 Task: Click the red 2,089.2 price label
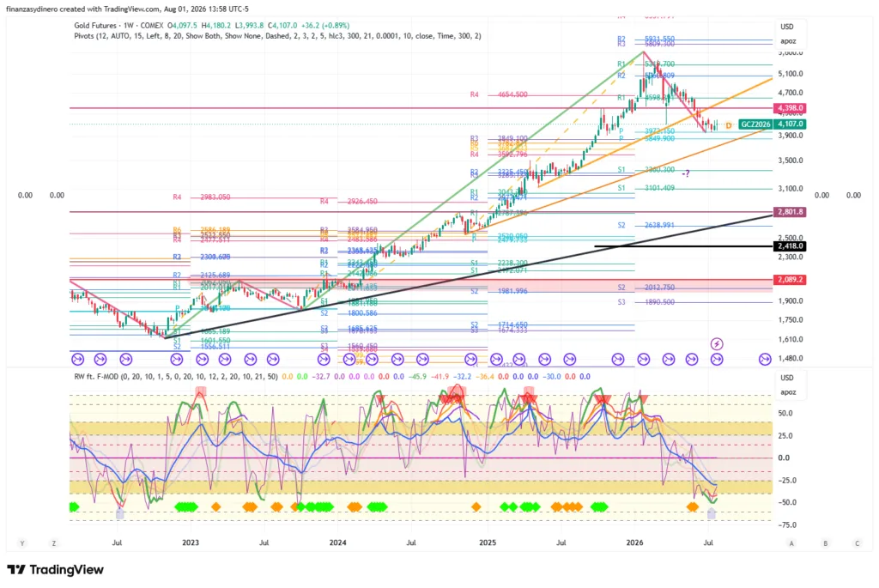(x=790, y=279)
